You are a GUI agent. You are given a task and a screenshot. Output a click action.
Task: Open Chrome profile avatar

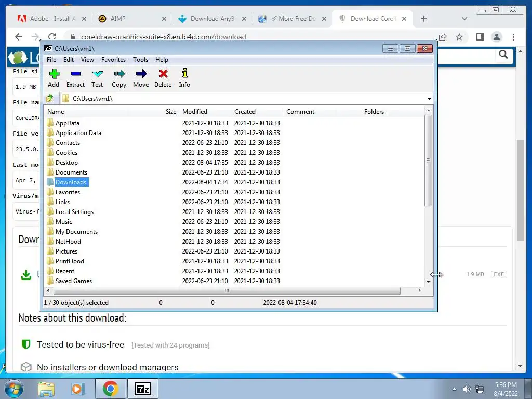click(x=496, y=37)
